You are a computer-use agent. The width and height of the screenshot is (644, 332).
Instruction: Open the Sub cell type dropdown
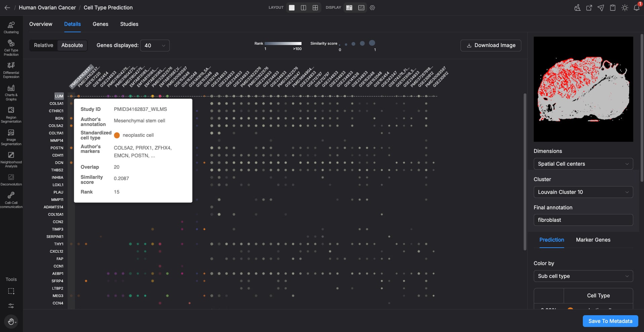click(583, 276)
